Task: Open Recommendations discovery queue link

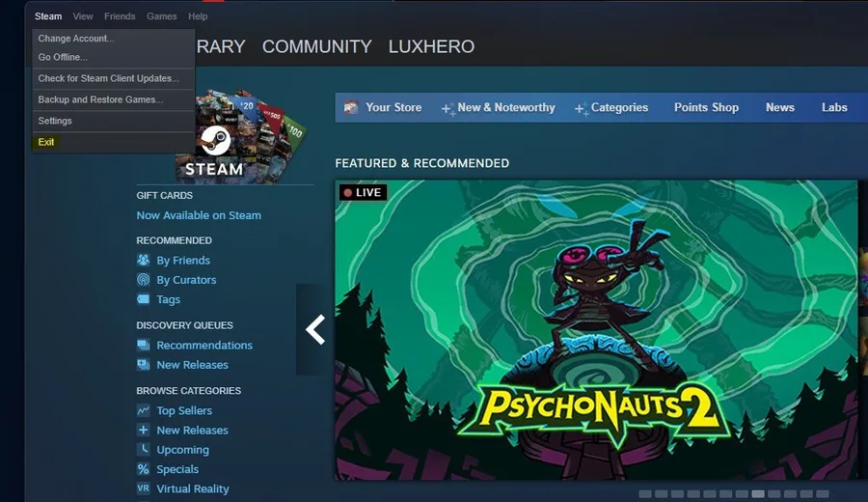Action: coord(204,346)
